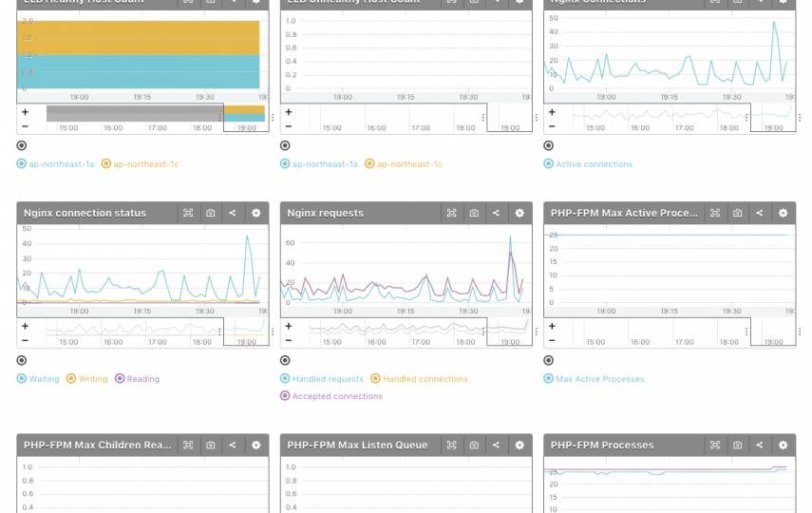This screenshot has height=513, width=812.
Task: Expand PHP-FPM Max Active Processes to fullscreen
Action: coord(715,214)
